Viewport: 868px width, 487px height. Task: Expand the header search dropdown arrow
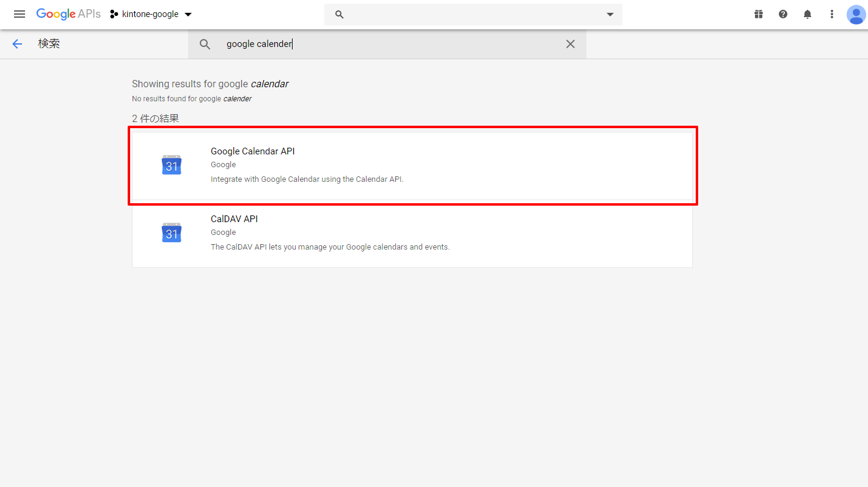point(610,15)
